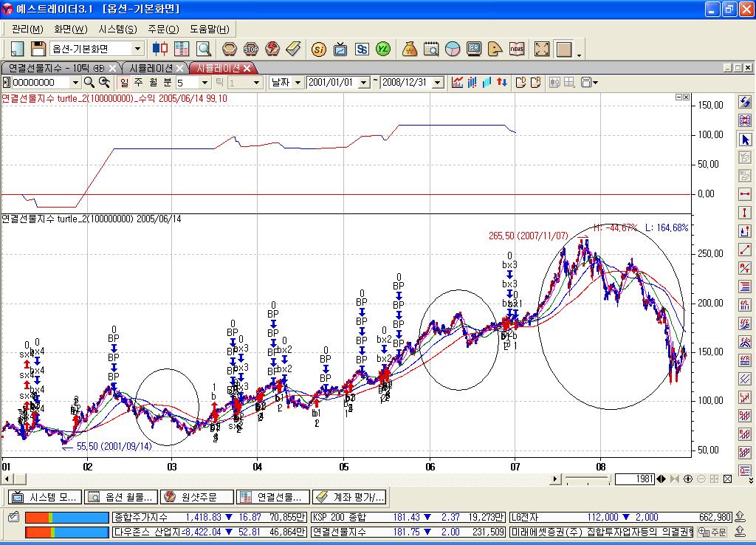The width and height of the screenshot is (756, 545).
Task: Switch to 연결선물지수 - 10틱 tab
Action: pos(57,68)
